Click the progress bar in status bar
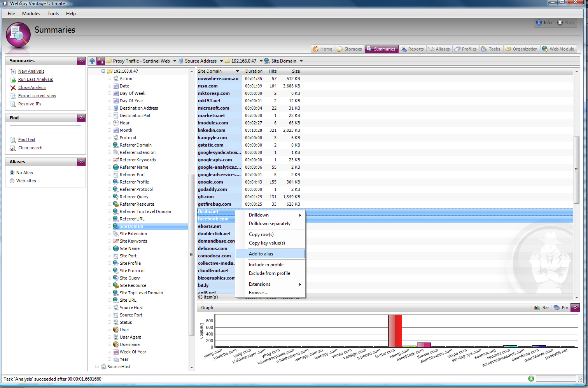This screenshot has height=388, width=588. point(556,379)
